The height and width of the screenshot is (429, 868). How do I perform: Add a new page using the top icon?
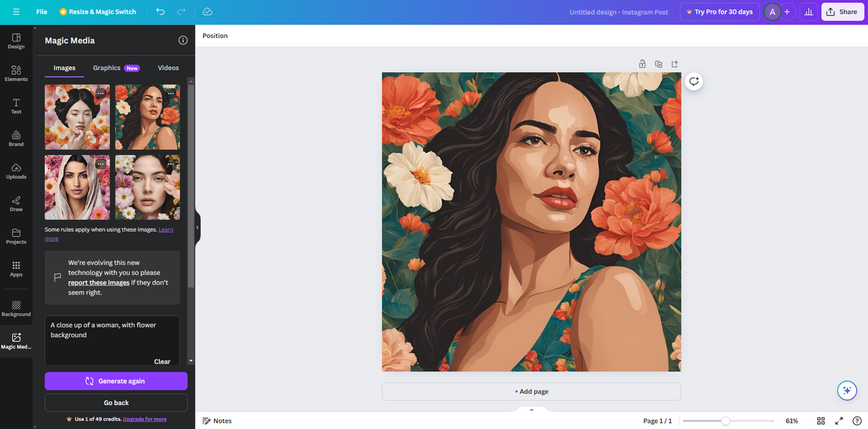(675, 64)
